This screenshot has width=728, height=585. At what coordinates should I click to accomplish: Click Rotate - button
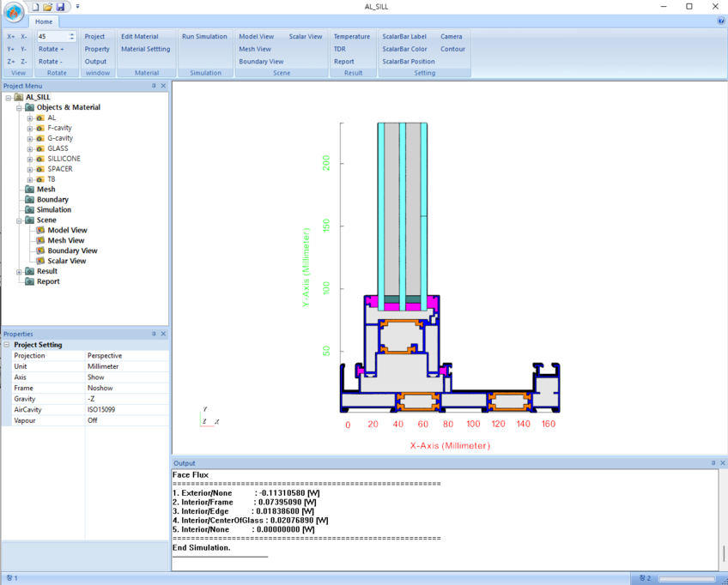pyautogui.click(x=50, y=61)
